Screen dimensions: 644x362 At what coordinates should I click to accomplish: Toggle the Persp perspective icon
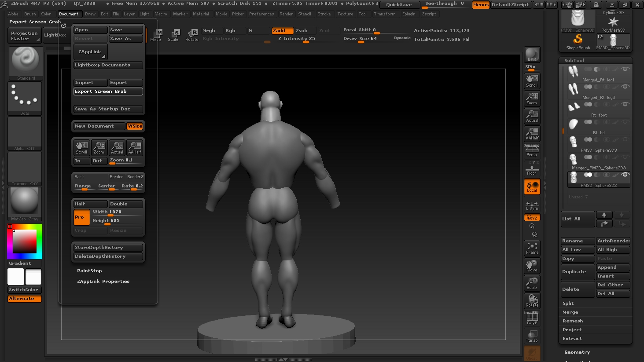(x=532, y=151)
